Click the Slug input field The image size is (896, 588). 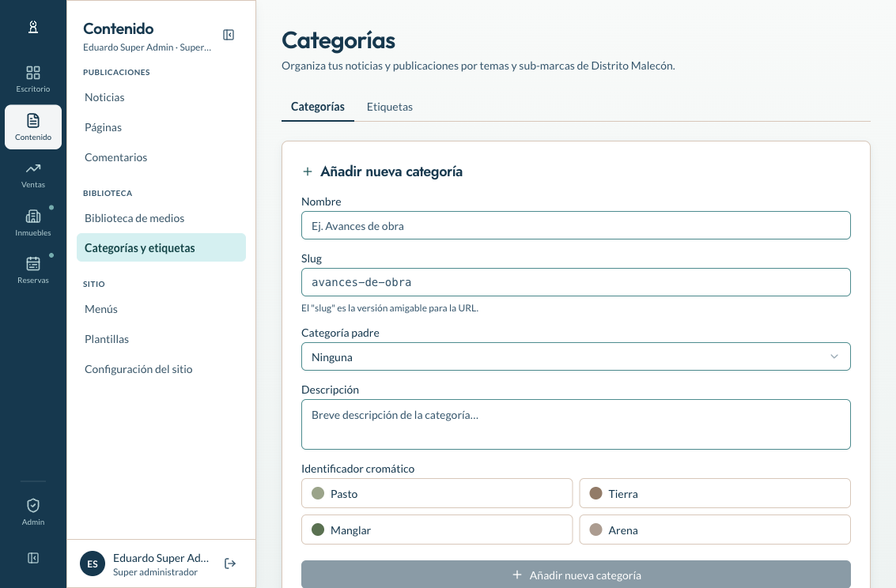coord(576,282)
